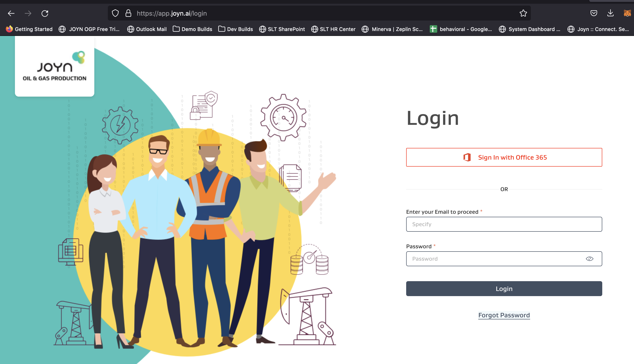This screenshot has height=364, width=634.
Task: Focus the Email input field
Action: pyautogui.click(x=504, y=224)
